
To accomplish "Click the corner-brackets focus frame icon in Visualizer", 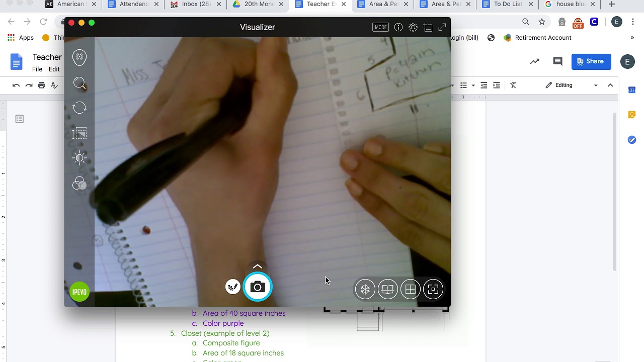I will (433, 289).
